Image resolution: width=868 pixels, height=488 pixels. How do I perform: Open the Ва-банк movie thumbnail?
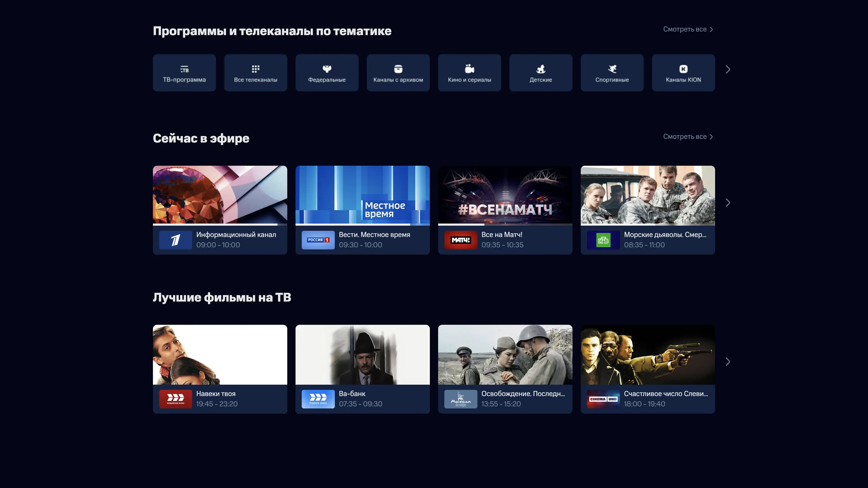click(362, 354)
